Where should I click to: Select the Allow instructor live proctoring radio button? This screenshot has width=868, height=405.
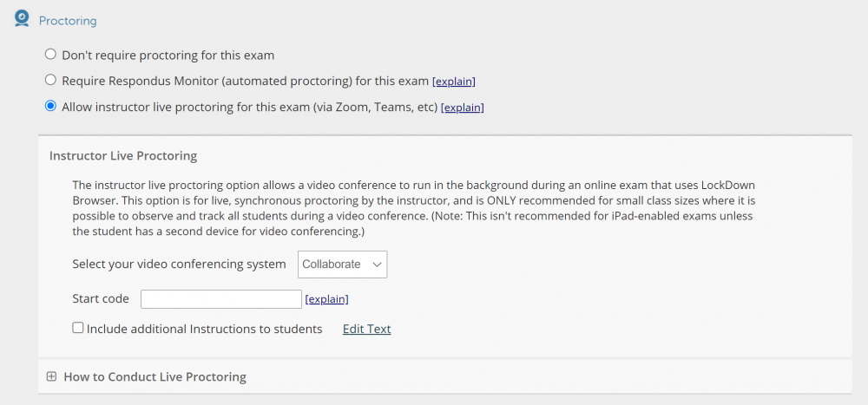coord(50,107)
